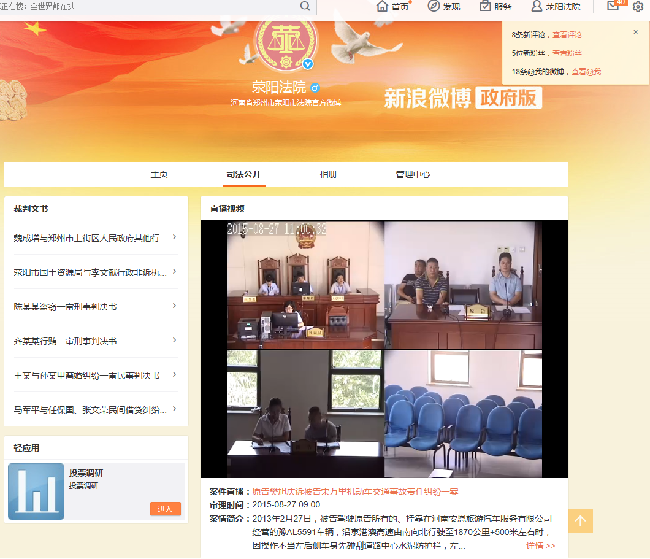Screen dimensions: 650x559
Task: Close the new-notifications popup
Action: point(635,32)
